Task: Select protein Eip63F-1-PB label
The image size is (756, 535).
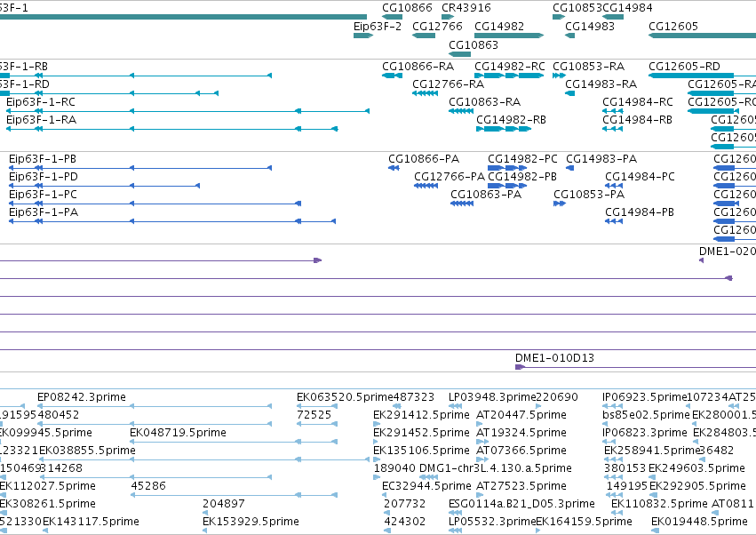Action: (43, 159)
